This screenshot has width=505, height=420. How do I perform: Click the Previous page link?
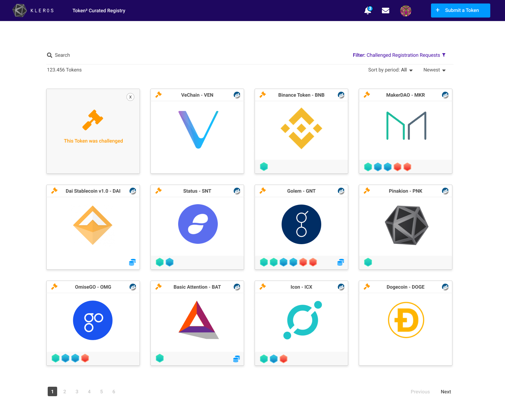click(x=420, y=392)
